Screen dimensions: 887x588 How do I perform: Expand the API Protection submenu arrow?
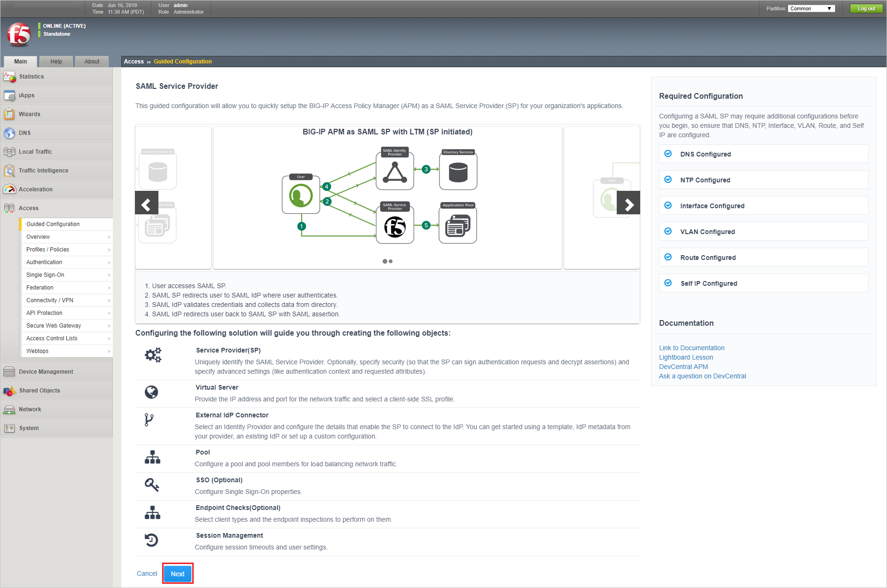click(x=109, y=313)
